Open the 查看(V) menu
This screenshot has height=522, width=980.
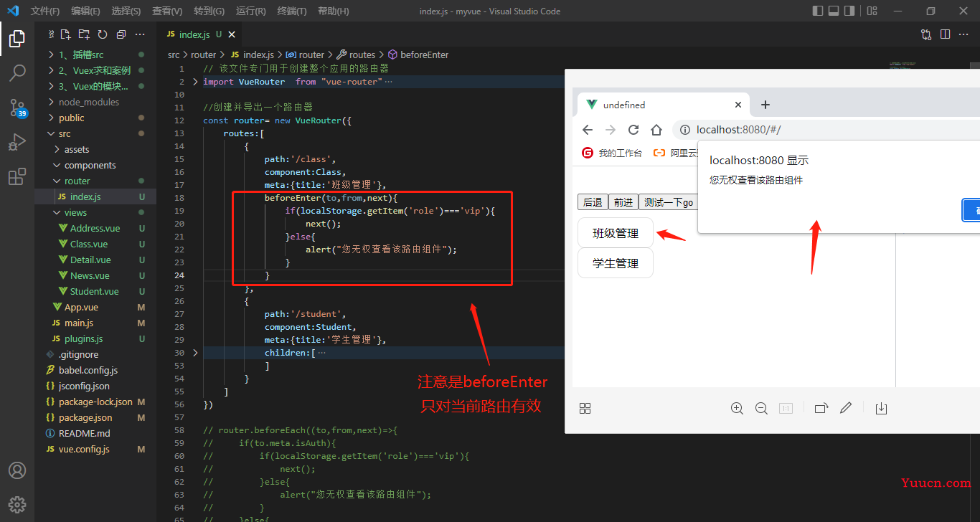tap(167, 11)
